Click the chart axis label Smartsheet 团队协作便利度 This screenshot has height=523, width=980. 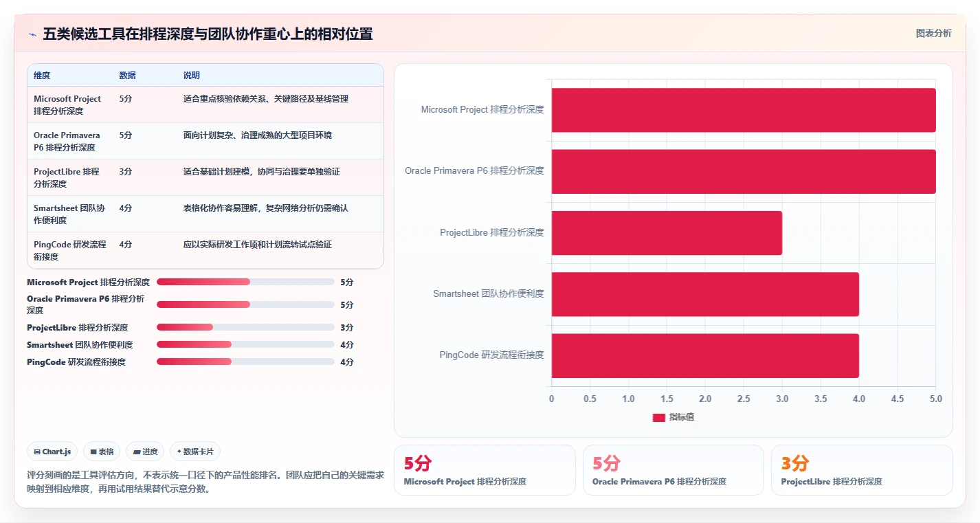[x=489, y=294]
